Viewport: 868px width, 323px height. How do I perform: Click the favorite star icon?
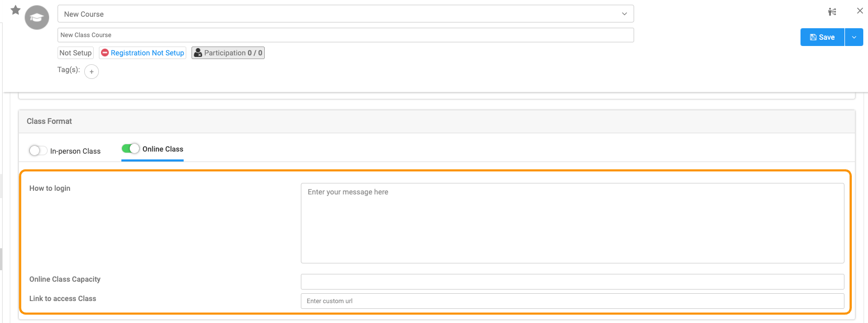(x=16, y=10)
